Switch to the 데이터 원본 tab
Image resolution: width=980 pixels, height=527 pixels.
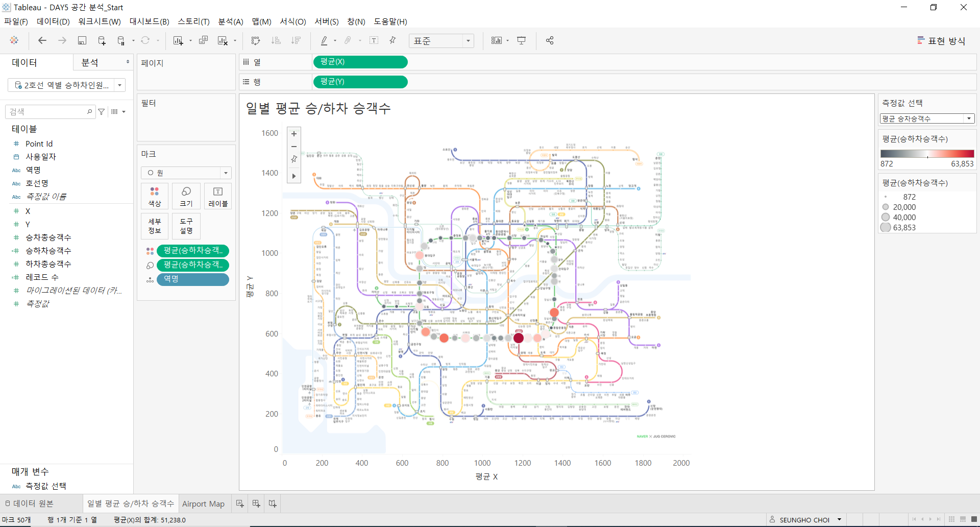coord(30,504)
